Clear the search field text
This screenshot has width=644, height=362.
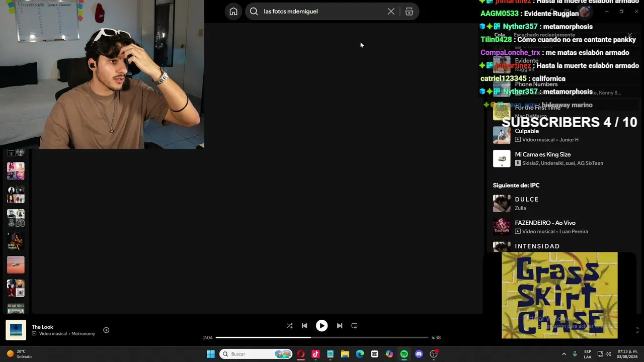[391, 12]
